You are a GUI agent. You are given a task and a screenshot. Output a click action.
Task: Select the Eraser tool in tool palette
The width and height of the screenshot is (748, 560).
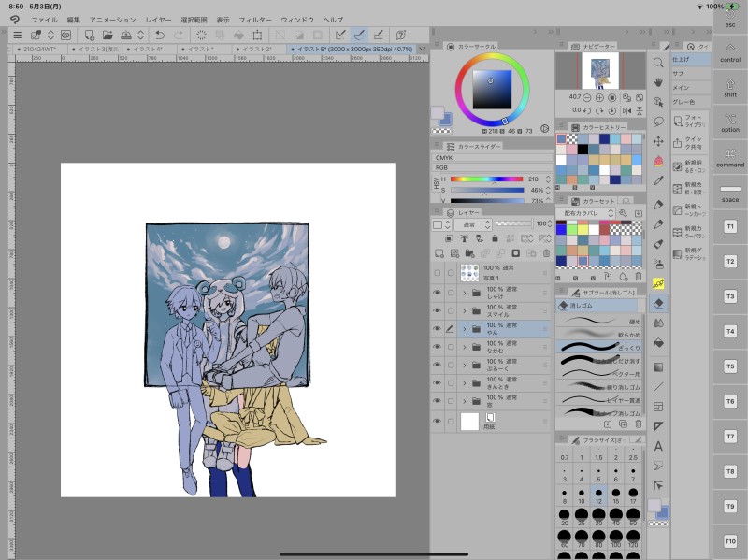point(658,302)
